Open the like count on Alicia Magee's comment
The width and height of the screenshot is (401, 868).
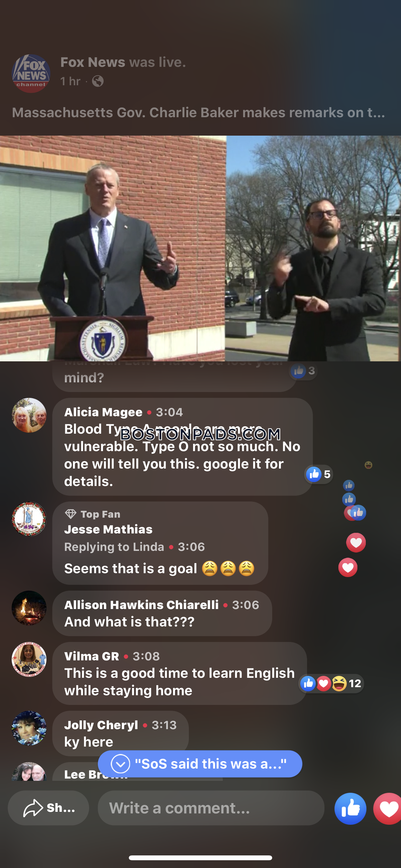coord(318,474)
